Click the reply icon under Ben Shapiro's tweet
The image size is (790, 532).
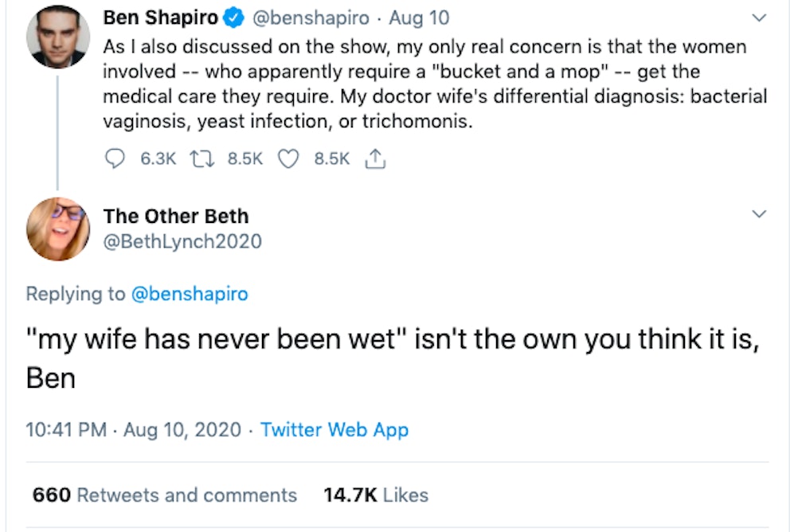pos(116,158)
